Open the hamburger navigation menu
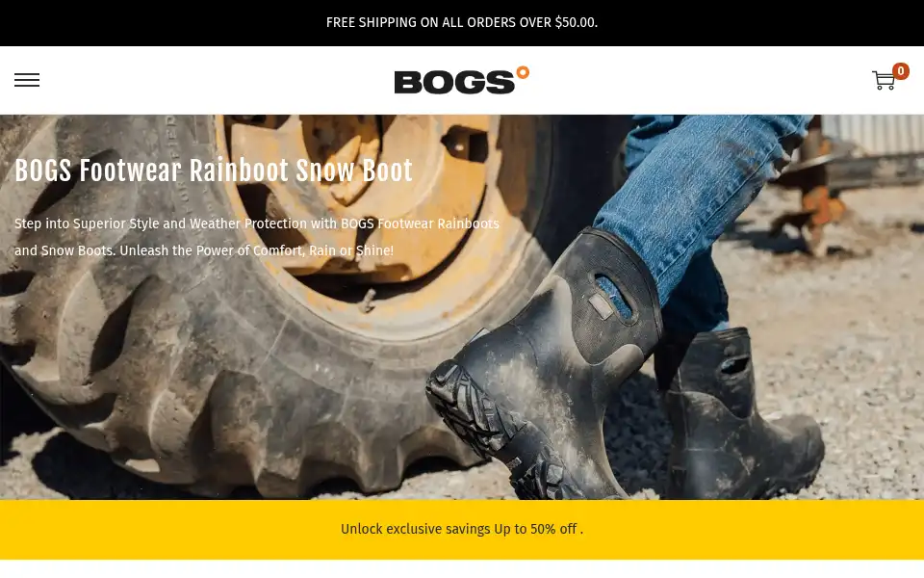 (x=27, y=80)
